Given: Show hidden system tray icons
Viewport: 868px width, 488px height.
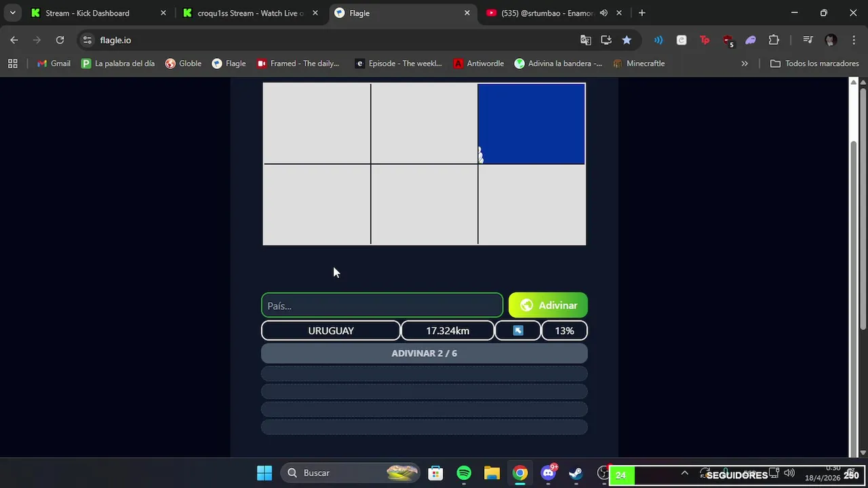Looking at the screenshot, I should pyautogui.click(x=684, y=472).
